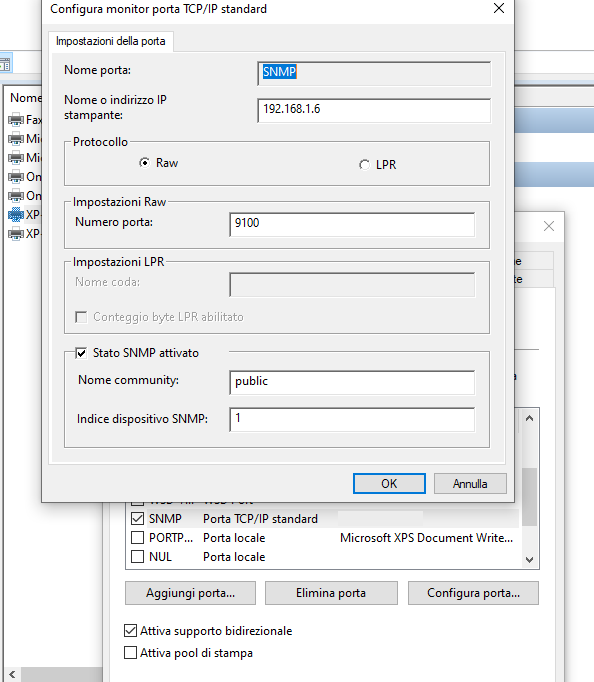Select the first Mi printer icon
The width and height of the screenshot is (594, 682).
click(16, 139)
